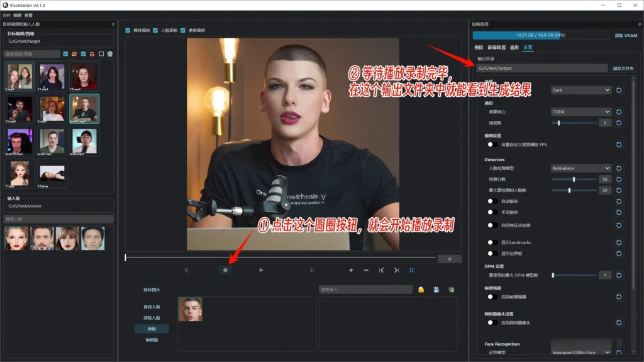Switch to the 面编辑器 tab
The height and width of the screenshot is (362, 644).
coord(496,47)
